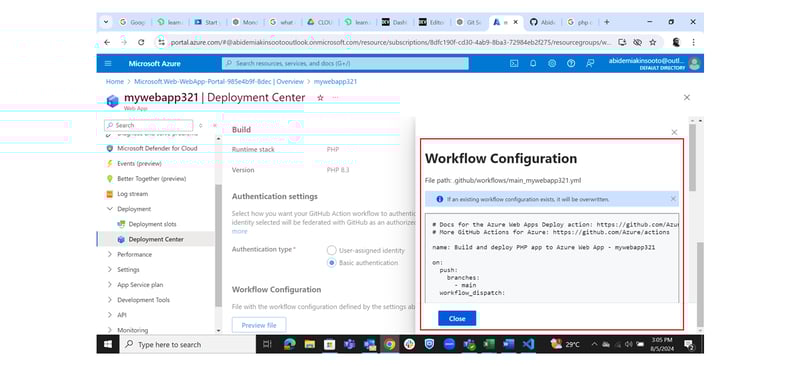This screenshot has height=366, width=800.
Task: Expand the Development Tools section
Action: 110,300
